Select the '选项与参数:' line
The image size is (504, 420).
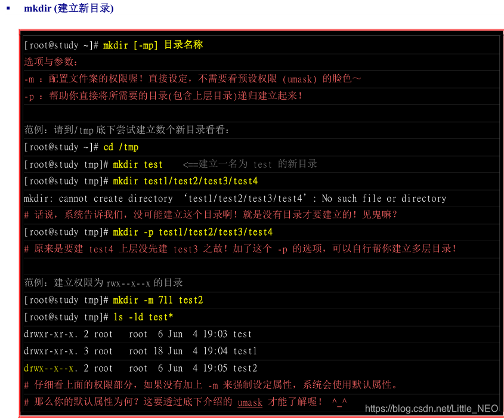click(x=51, y=61)
